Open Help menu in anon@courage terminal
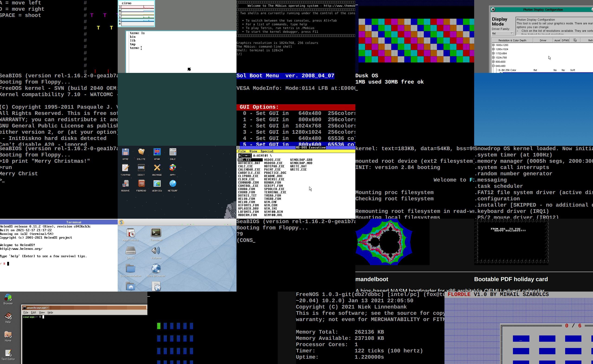 tap(50, 312)
